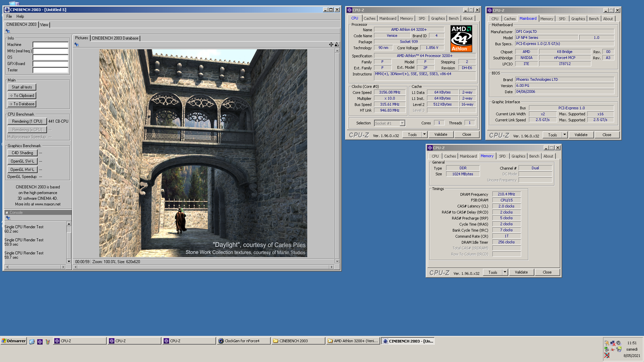This screenshot has width=644, height=362.
Task: Open Tools dropdown arrow in Mainboard window
Action: 565,135
